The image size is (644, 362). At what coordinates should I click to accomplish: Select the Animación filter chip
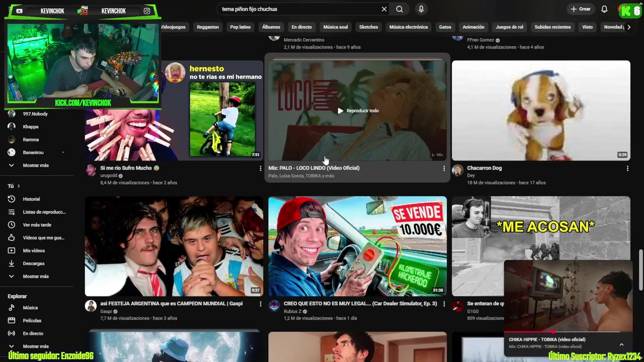[x=473, y=27]
